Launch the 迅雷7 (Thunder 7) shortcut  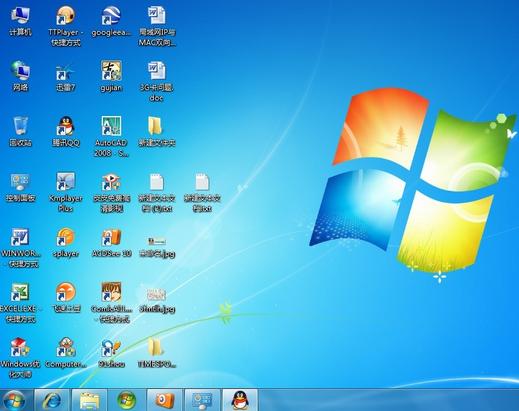point(65,78)
